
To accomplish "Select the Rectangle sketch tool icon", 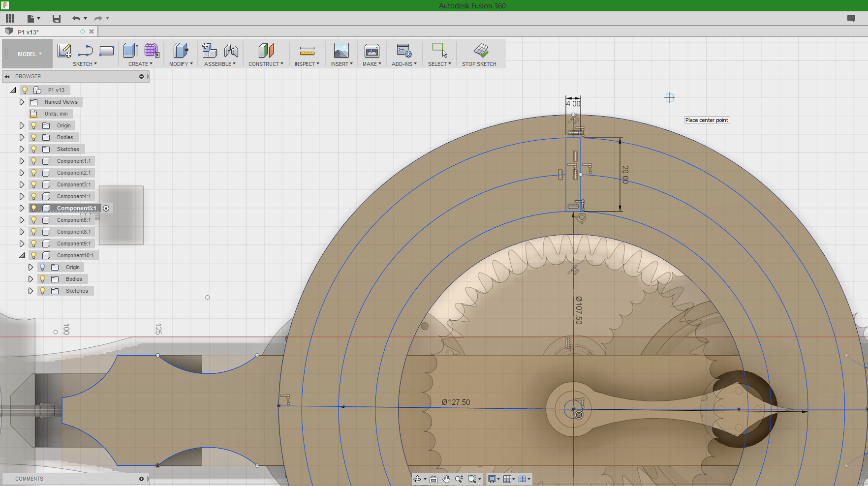I will 107,51.
